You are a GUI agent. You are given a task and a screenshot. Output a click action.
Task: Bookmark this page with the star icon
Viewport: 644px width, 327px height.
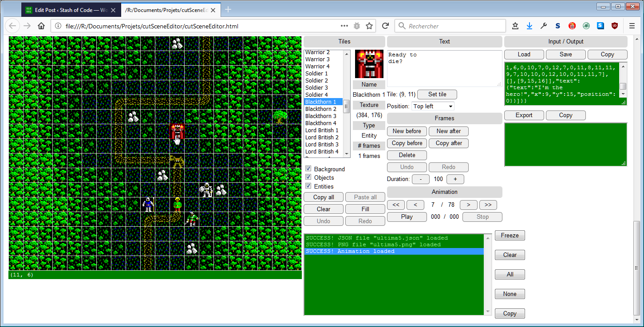pos(369,26)
